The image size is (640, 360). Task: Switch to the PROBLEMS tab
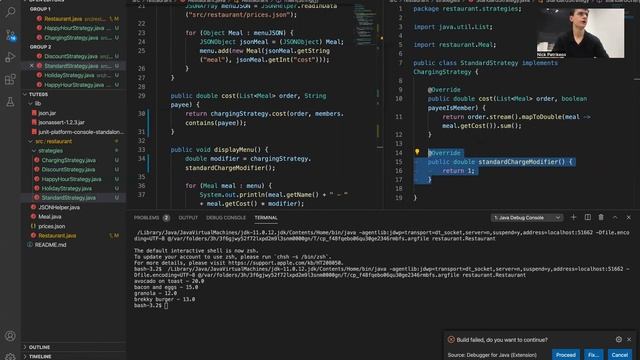tap(147, 218)
